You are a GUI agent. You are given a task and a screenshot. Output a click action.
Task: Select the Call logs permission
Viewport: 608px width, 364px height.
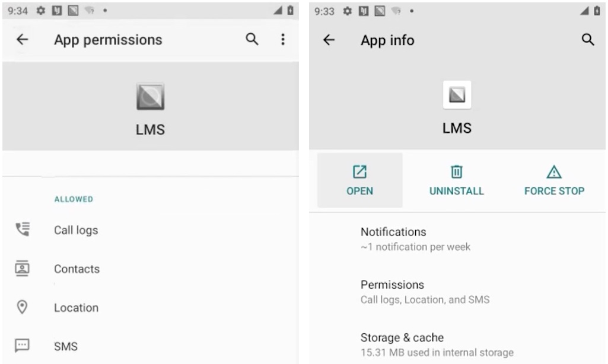(76, 230)
